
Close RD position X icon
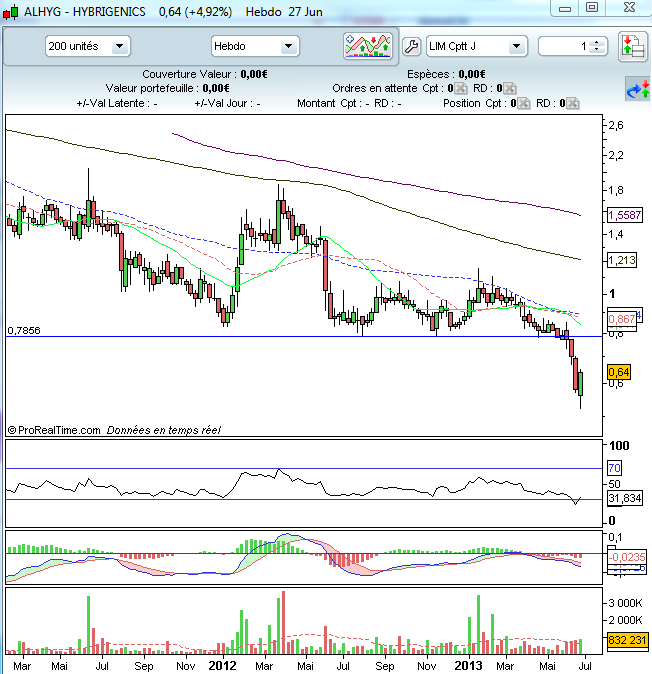[x=572, y=104]
